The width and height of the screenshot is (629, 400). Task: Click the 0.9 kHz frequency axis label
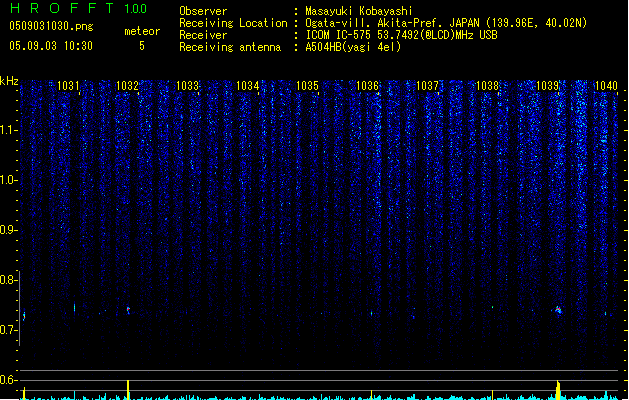tap(9, 230)
